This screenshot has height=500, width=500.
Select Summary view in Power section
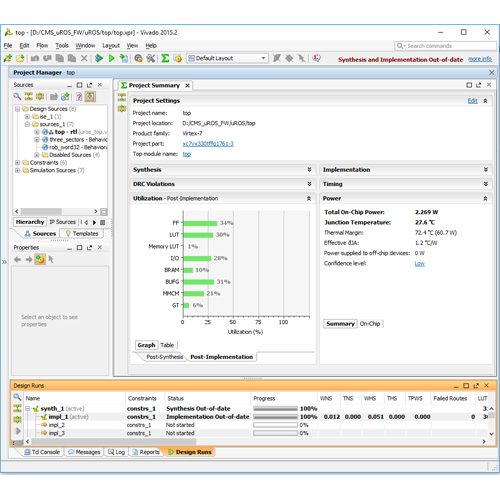pyautogui.click(x=340, y=324)
